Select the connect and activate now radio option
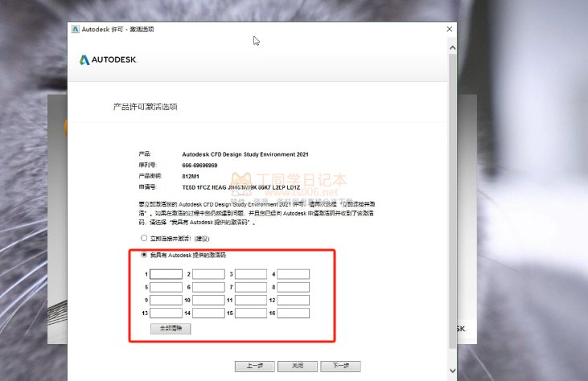Image resolution: width=588 pixels, height=381 pixels. pyautogui.click(x=144, y=238)
